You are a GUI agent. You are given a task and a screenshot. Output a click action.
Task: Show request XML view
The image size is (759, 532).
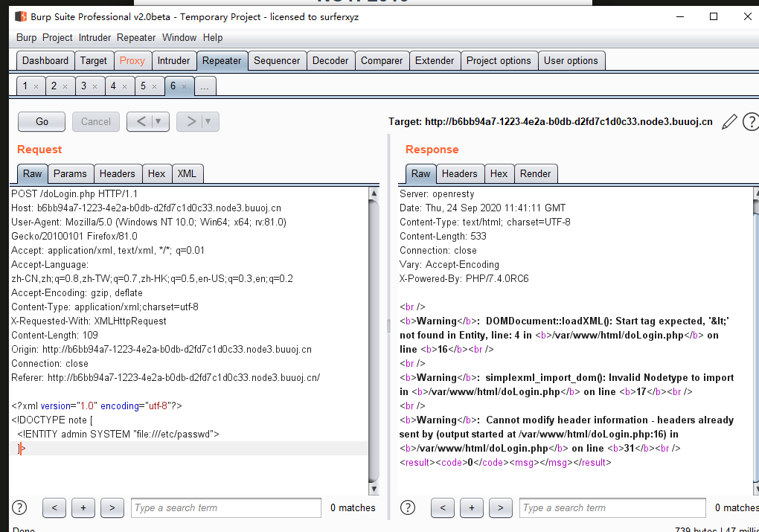click(187, 174)
